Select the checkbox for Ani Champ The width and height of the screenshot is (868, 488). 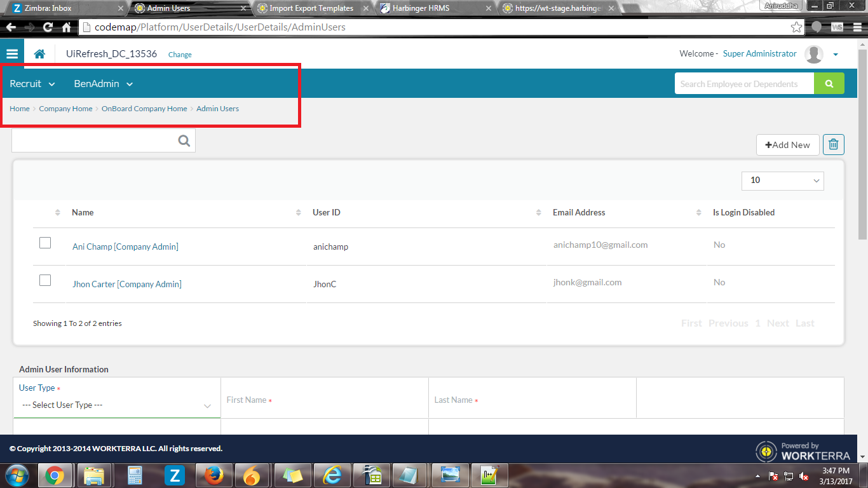44,242
